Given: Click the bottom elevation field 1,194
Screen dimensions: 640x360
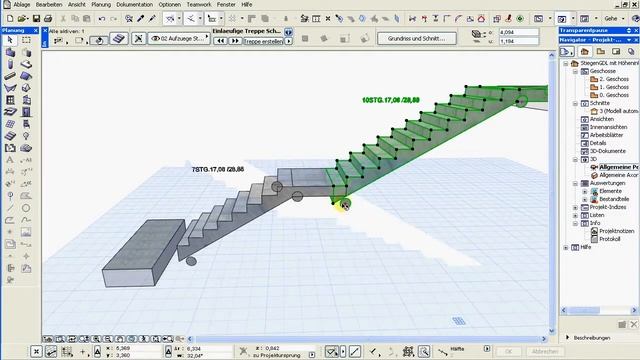Looking at the screenshot, I should click(518, 41).
